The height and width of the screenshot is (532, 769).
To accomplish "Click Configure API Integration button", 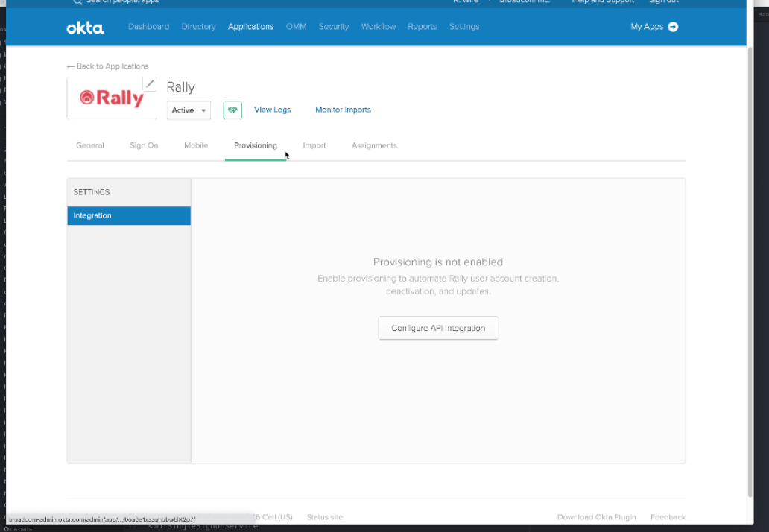I will coord(438,328).
